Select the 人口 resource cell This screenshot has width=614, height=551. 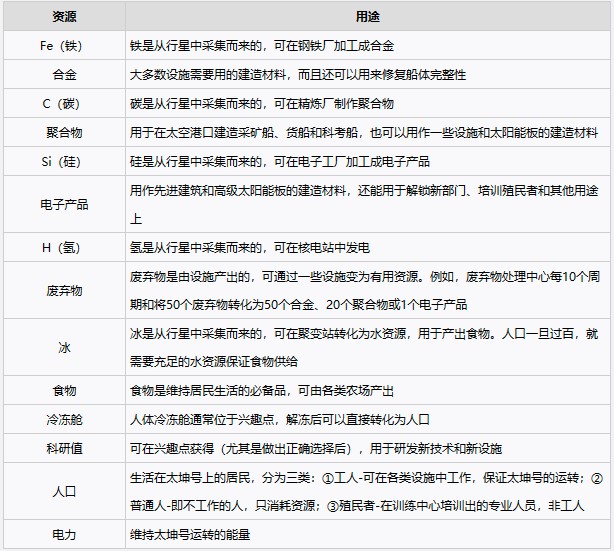click(x=64, y=491)
